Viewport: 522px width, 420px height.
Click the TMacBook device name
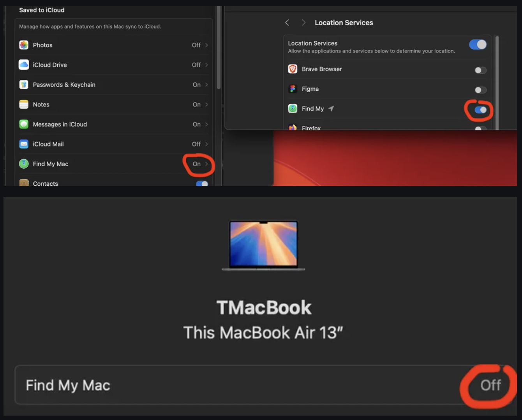coord(264,307)
